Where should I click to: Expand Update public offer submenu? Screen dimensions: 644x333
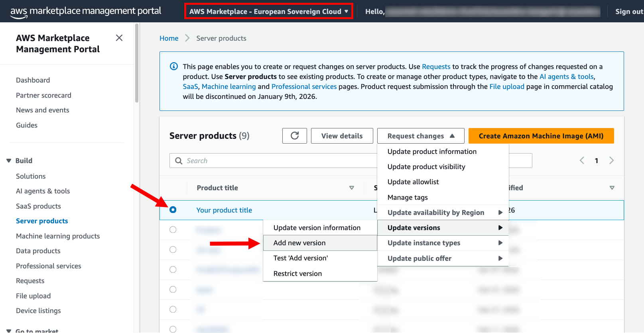coord(443,258)
